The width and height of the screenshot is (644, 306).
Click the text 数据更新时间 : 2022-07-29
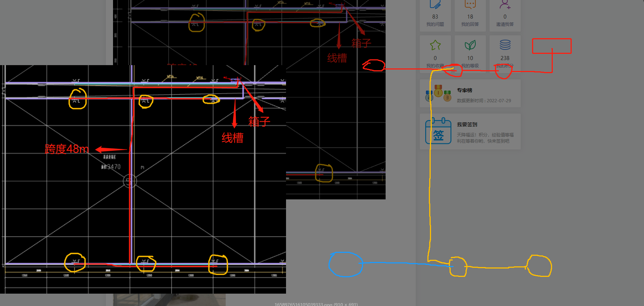[x=484, y=101]
